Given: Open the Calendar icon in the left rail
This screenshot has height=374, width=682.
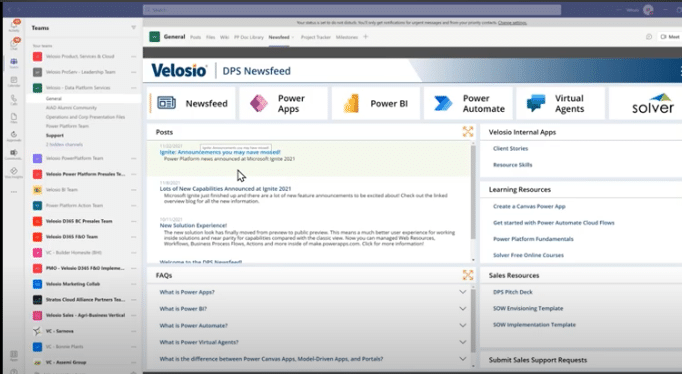Looking at the screenshot, I should [x=14, y=81].
